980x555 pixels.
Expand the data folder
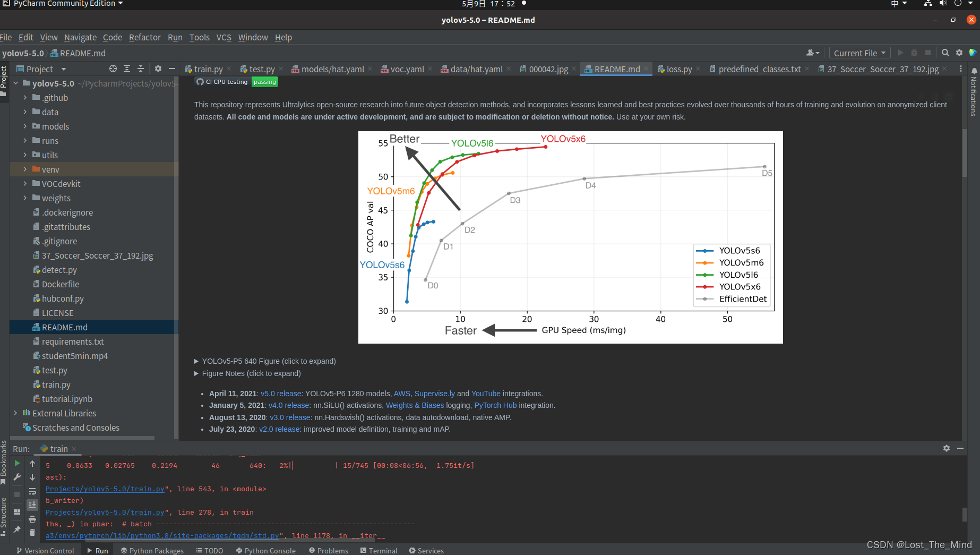click(x=25, y=112)
